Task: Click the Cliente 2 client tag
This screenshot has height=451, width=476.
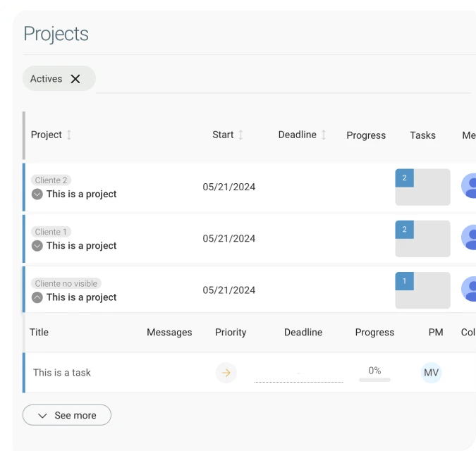Action: 51,180
